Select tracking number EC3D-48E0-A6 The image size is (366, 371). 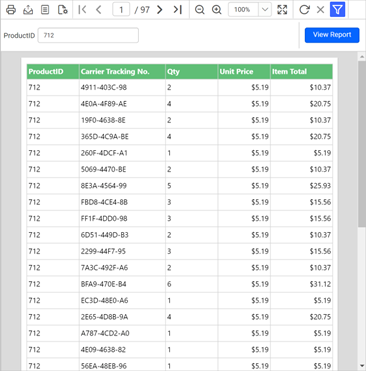click(104, 300)
